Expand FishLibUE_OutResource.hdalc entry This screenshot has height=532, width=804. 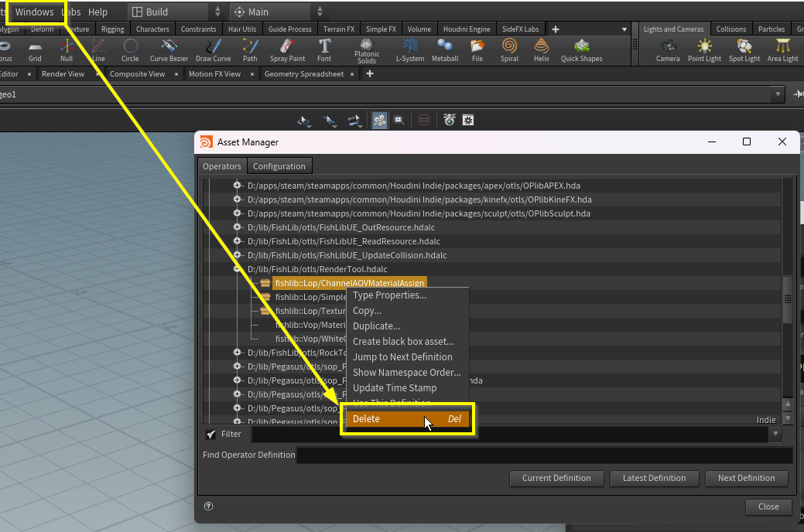[237, 227]
